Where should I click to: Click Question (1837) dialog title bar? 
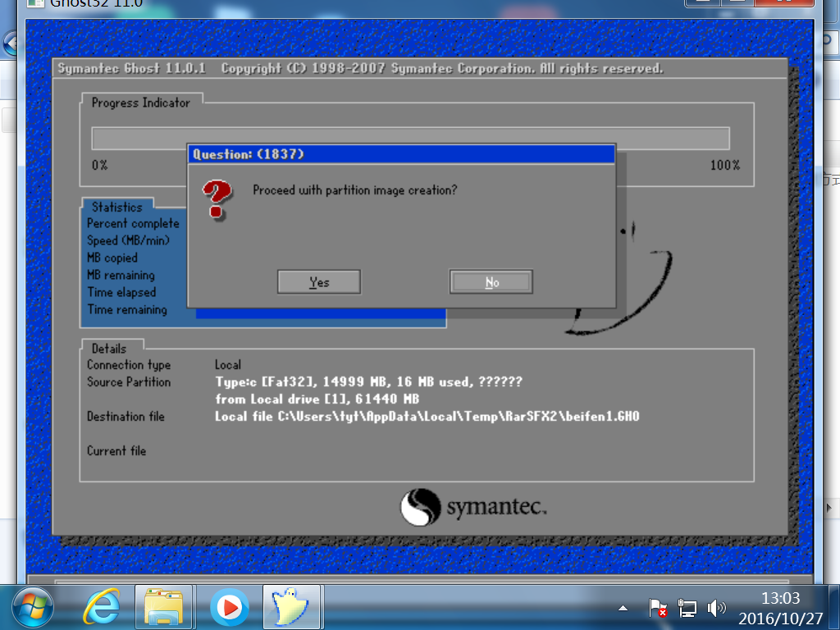pos(401,154)
